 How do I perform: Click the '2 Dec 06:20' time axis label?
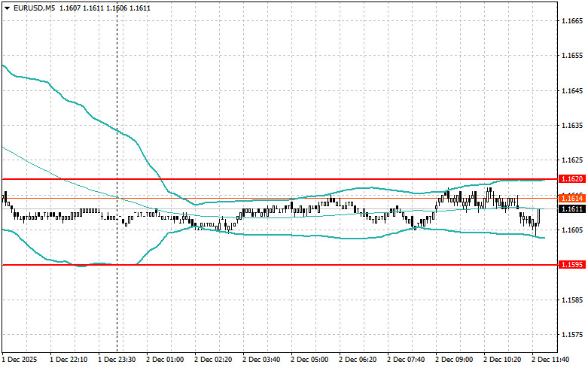click(358, 360)
